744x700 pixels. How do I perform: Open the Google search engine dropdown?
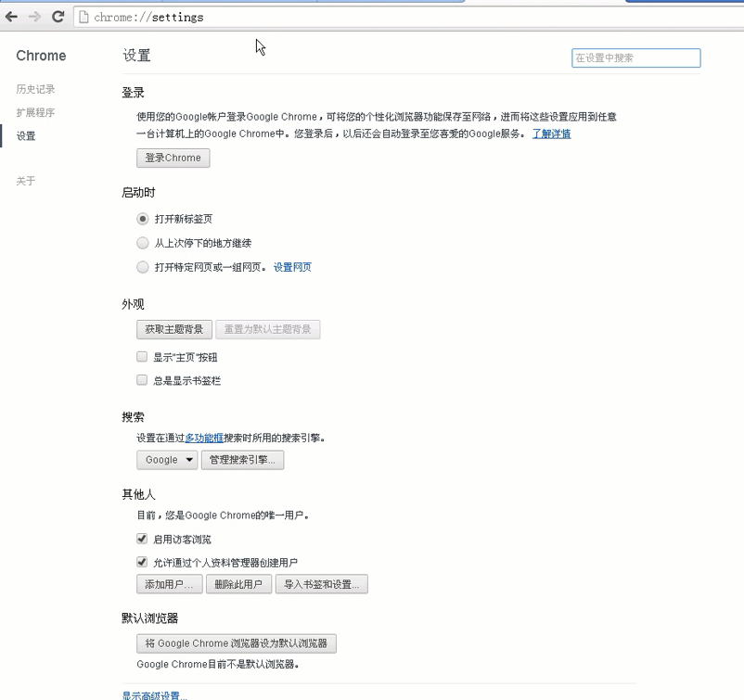(167, 460)
